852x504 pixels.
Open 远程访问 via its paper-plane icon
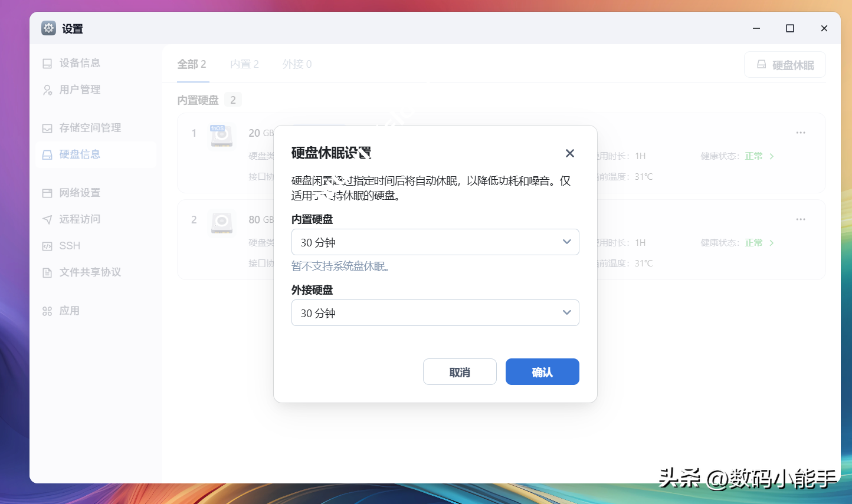point(47,220)
